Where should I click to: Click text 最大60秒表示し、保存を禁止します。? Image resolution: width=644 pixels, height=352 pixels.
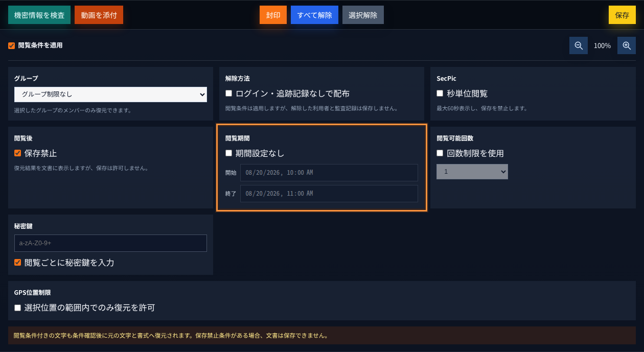(x=482, y=108)
